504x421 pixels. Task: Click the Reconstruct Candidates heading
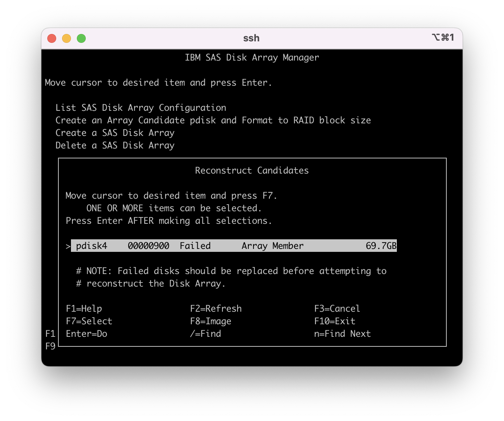click(x=252, y=171)
